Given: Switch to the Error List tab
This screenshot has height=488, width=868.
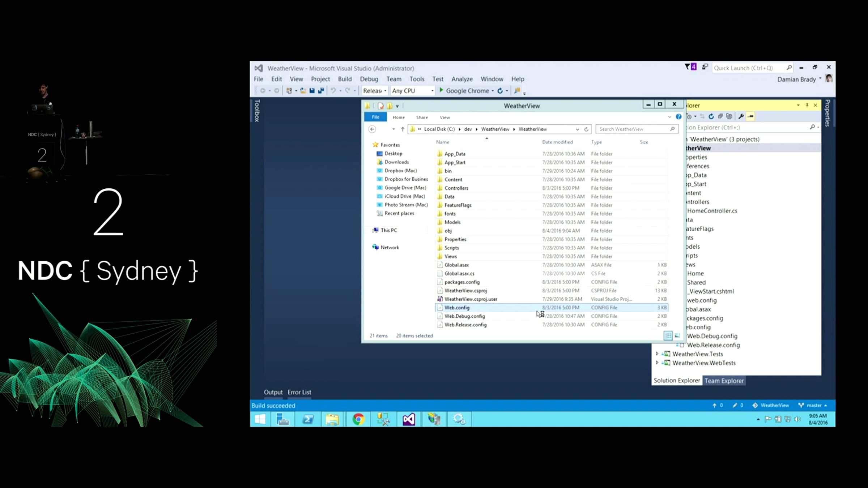Looking at the screenshot, I should click(299, 392).
